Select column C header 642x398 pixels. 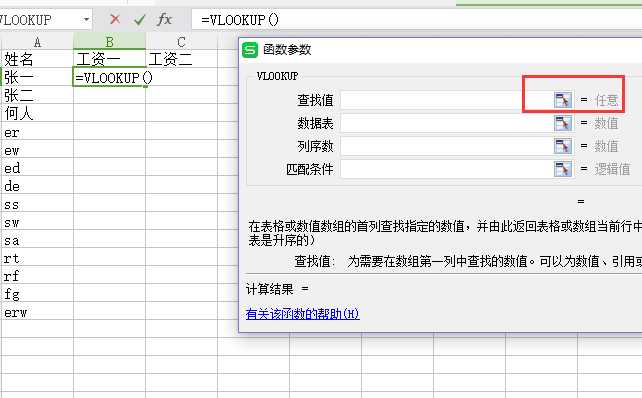(181, 42)
